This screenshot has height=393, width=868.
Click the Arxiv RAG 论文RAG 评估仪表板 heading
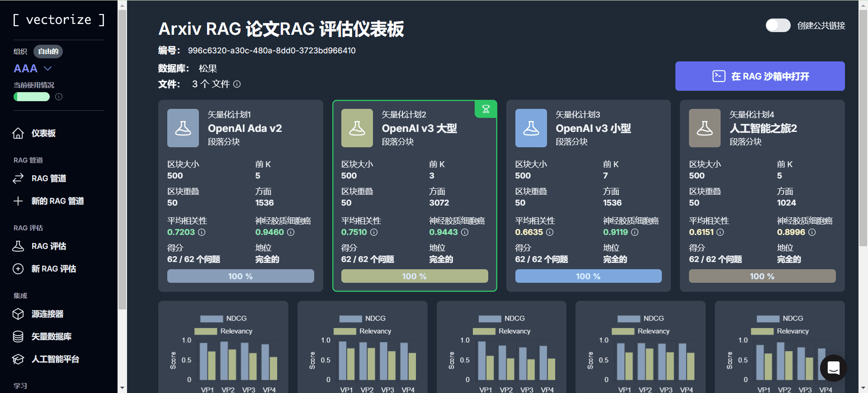point(281,29)
